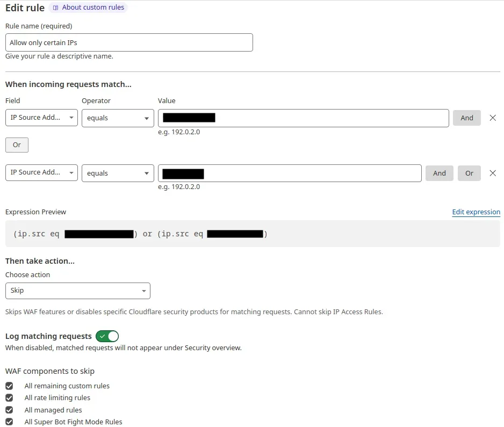Screen dimensions: 504x427
Task: Open the chevron on the first Field selector
Action: tap(71, 118)
